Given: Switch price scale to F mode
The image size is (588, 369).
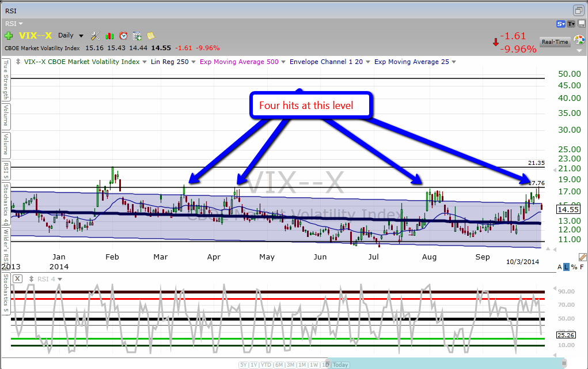Looking at the screenshot, I should pyautogui.click(x=582, y=267).
